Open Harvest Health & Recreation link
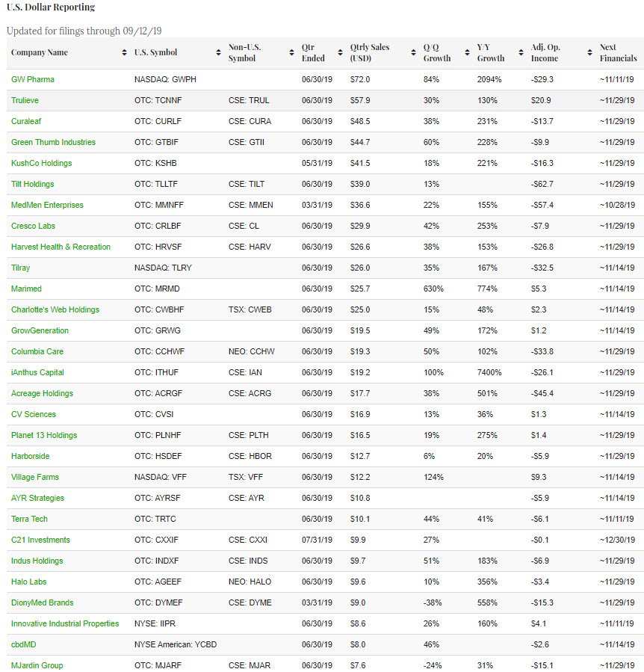644x672 pixels. click(x=61, y=247)
